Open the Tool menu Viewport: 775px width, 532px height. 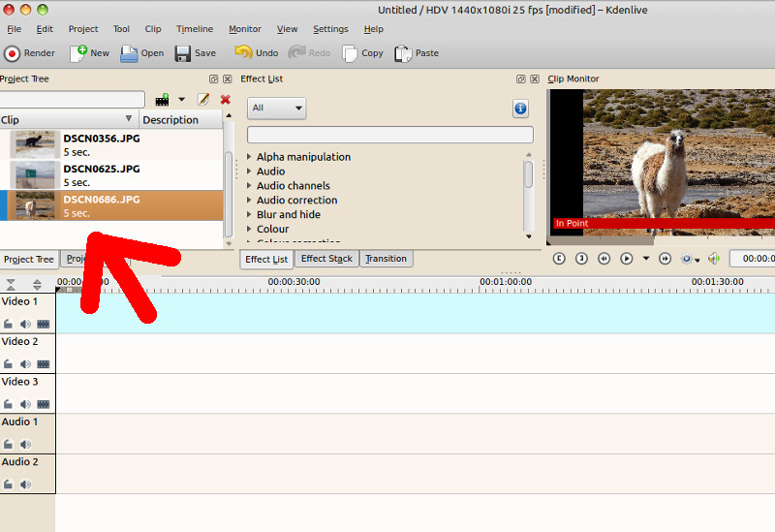click(121, 29)
